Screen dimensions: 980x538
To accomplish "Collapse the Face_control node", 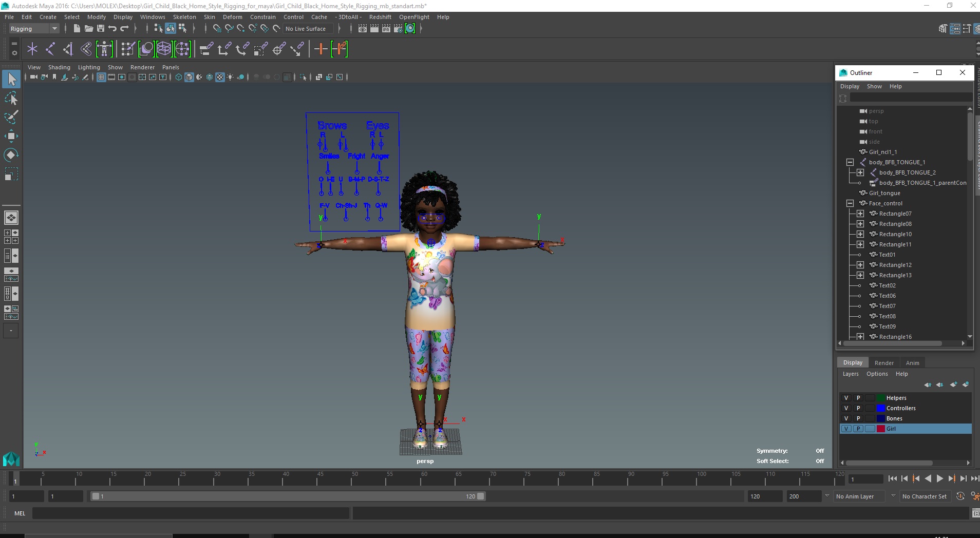I will [x=850, y=203].
